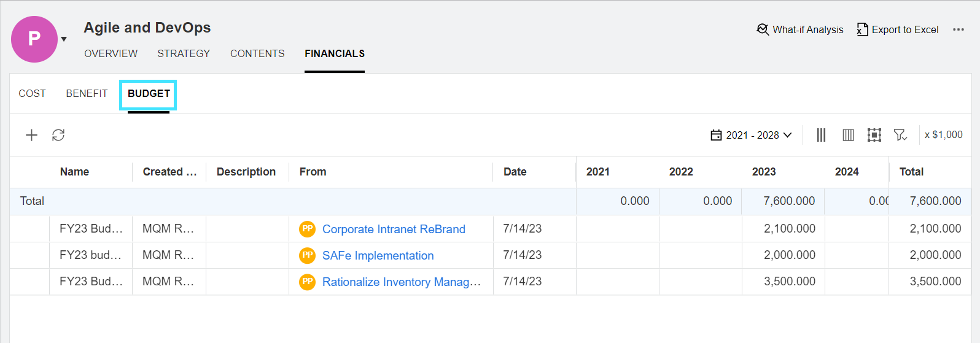The width and height of the screenshot is (980, 343).
Task: Click the plus icon to add budget
Action: (x=31, y=135)
